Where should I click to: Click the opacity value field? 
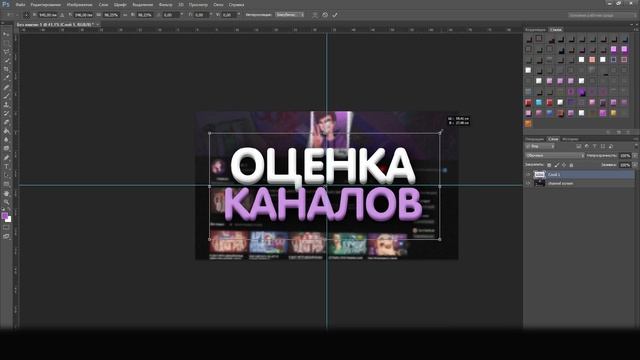(x=625, y=156)
